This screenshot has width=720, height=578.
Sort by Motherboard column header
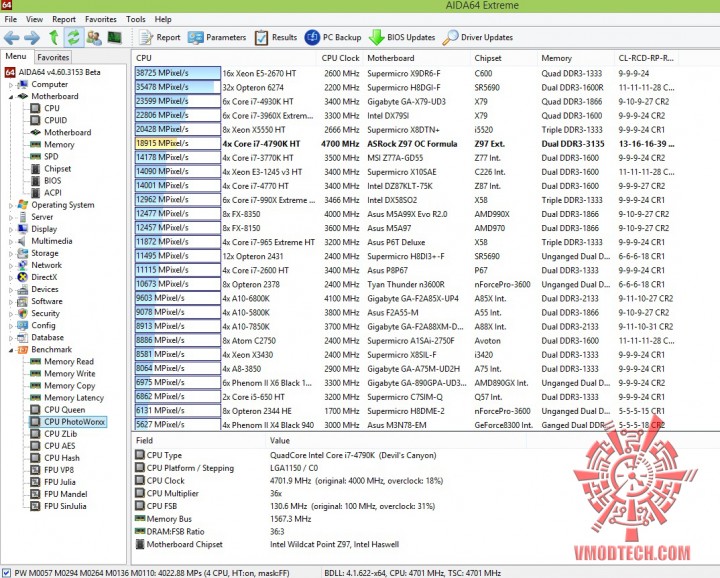coord(416,58)
